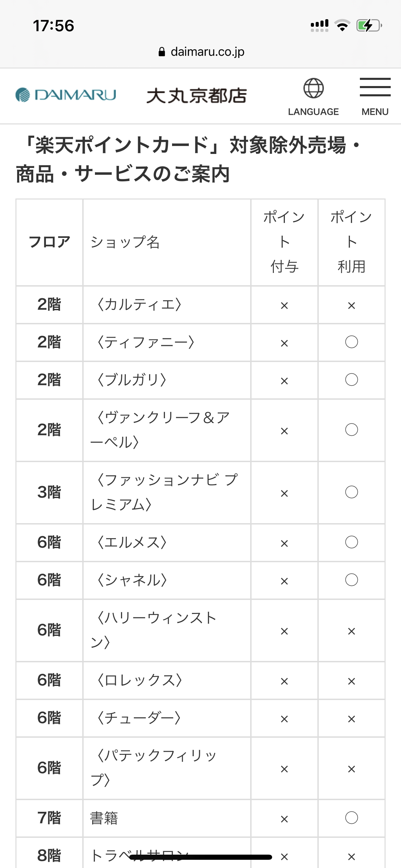Screen dimensions: 401x868
Task: Select the 〈ロレックス〉 shop name cell
Action: click(167, 680)
